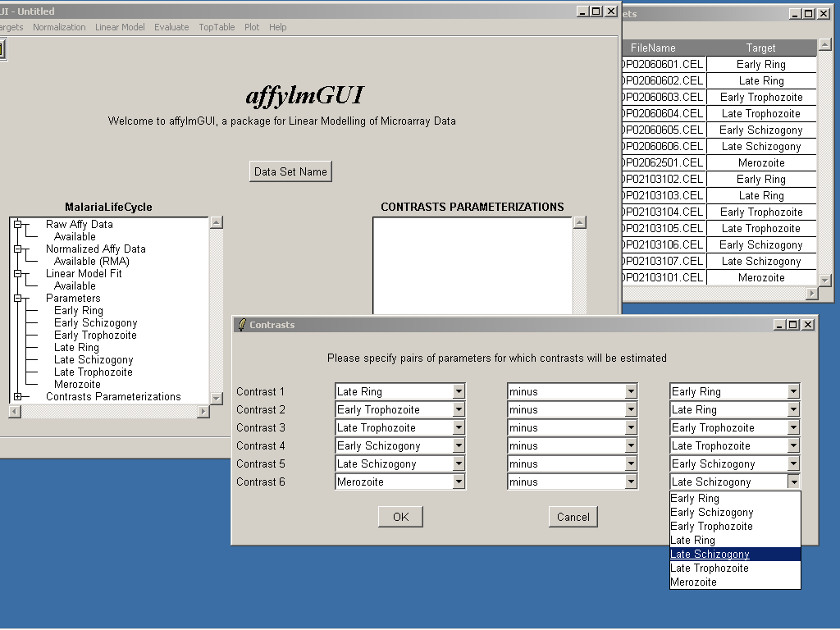This screenshot has height=630, width=840.
Task: Open the TopTable menu
Action: [217, 27]
